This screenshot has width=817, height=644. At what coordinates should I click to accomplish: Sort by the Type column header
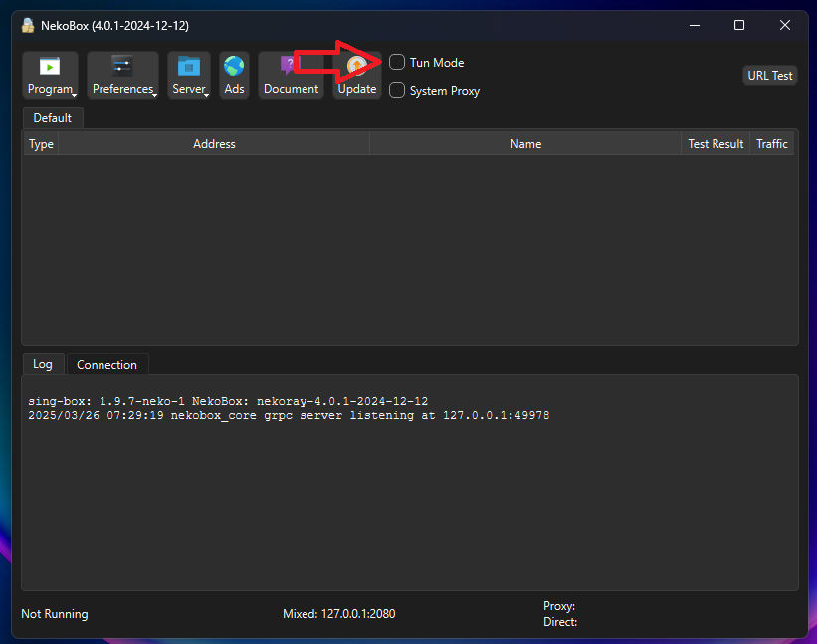[41, 143]
